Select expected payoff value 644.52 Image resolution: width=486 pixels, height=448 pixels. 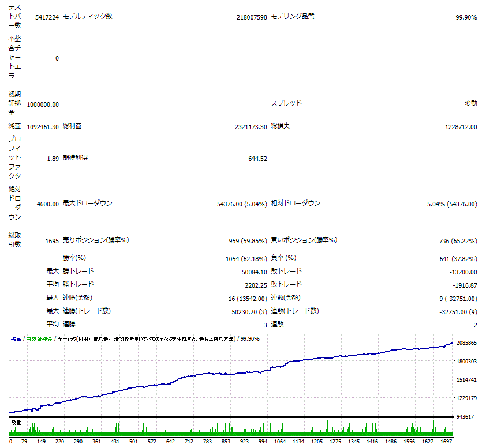click(x=257, y=159)
